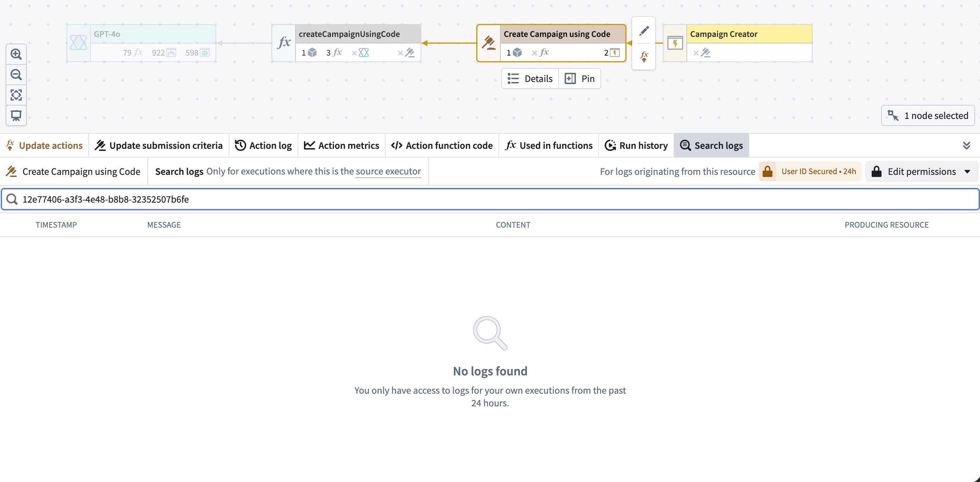This screenshot has width=980, height=482.
Task: Expand the magic wand submission criteria icon options
Action: pyautogui.click(x=101, y=145)
